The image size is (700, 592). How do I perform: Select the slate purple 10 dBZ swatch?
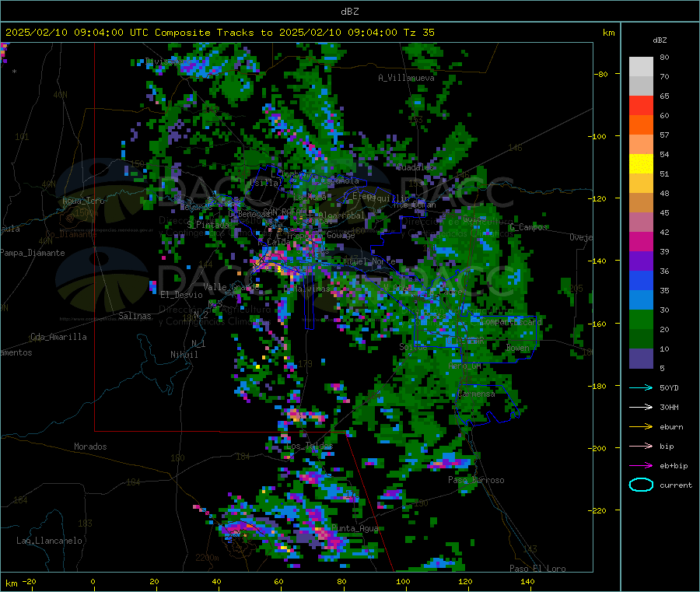641,359
